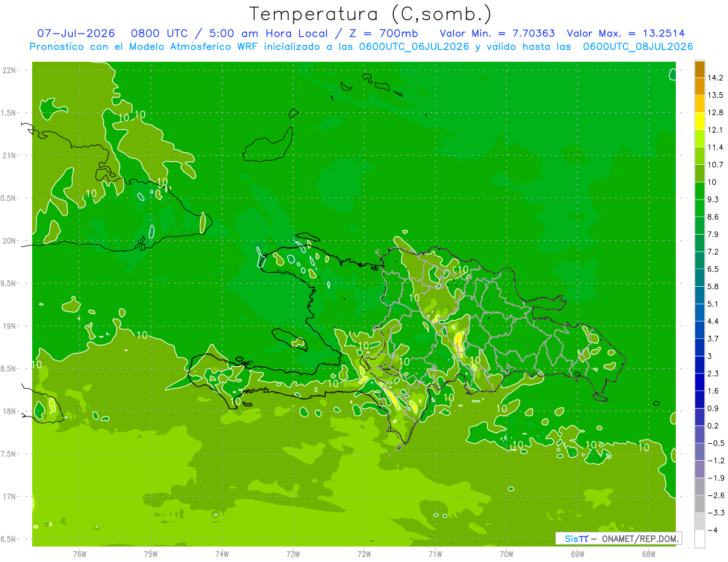Click the 'Valor Max. = 13.2514' readout
Image resolution: width=728 pixels, height=562 pixels.
click(626, 33)
